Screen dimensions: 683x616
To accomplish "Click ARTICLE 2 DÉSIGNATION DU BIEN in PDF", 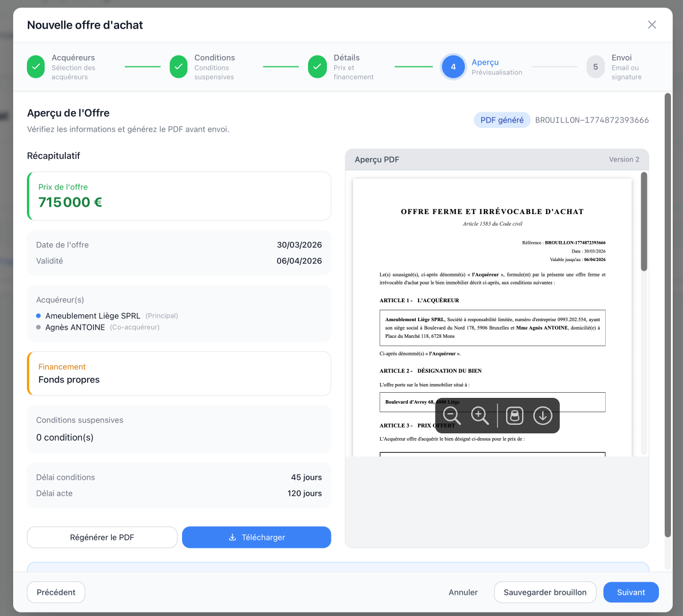I will coord(431,371).
